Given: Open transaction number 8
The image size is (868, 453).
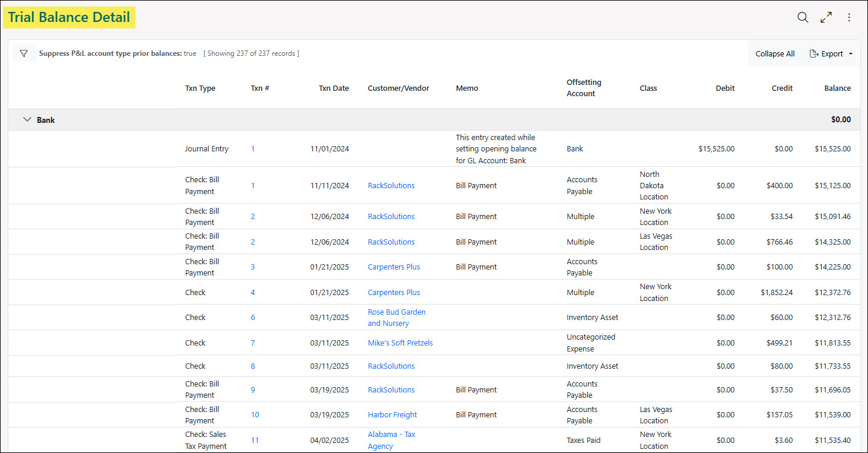Looking at the screenshot, I should pos(253,366).
